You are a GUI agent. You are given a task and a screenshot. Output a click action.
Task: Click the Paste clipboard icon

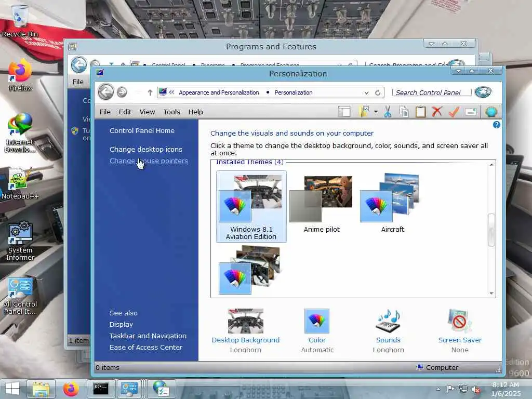421,112
